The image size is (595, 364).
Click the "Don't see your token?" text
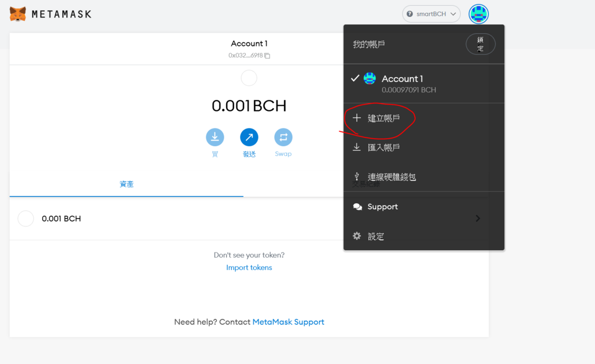pos(249,255)
